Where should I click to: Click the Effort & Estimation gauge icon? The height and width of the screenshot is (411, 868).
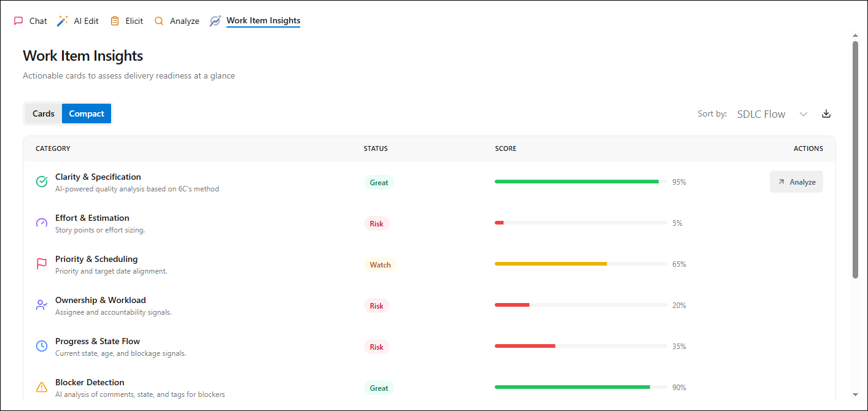coord(42,223)
